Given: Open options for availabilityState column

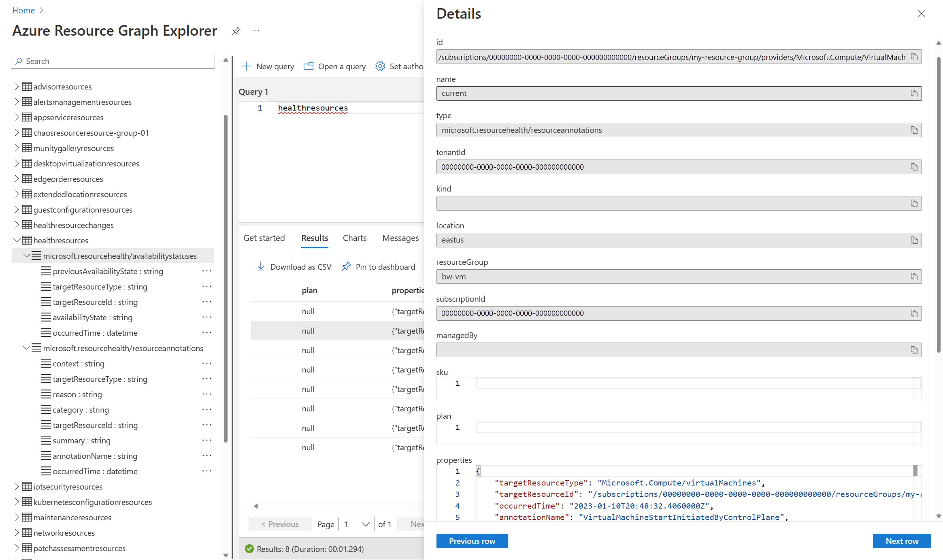Looking at the screenshot, I should click(x=207, y=317).
